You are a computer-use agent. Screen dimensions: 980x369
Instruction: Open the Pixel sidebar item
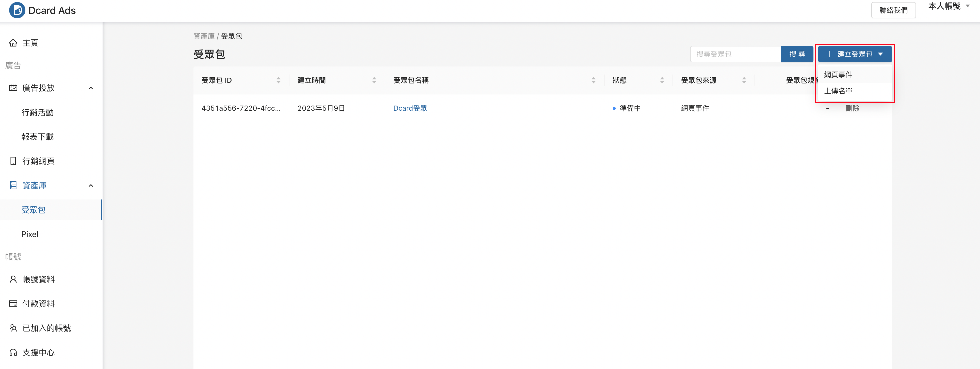30,234
